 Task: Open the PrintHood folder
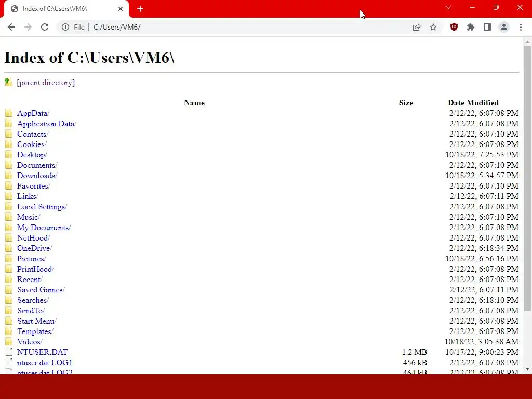36,269
